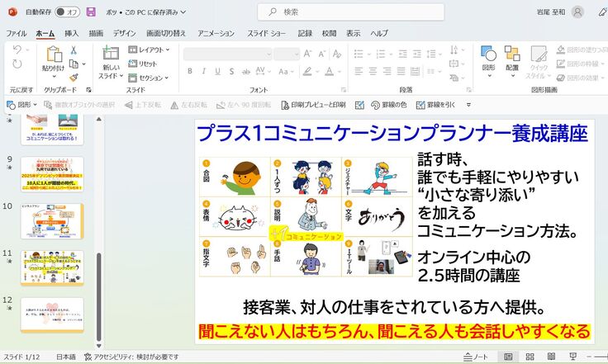
Task: Toggle the 自動保存 (AutoSave) switch
Action: pos(68,12)
